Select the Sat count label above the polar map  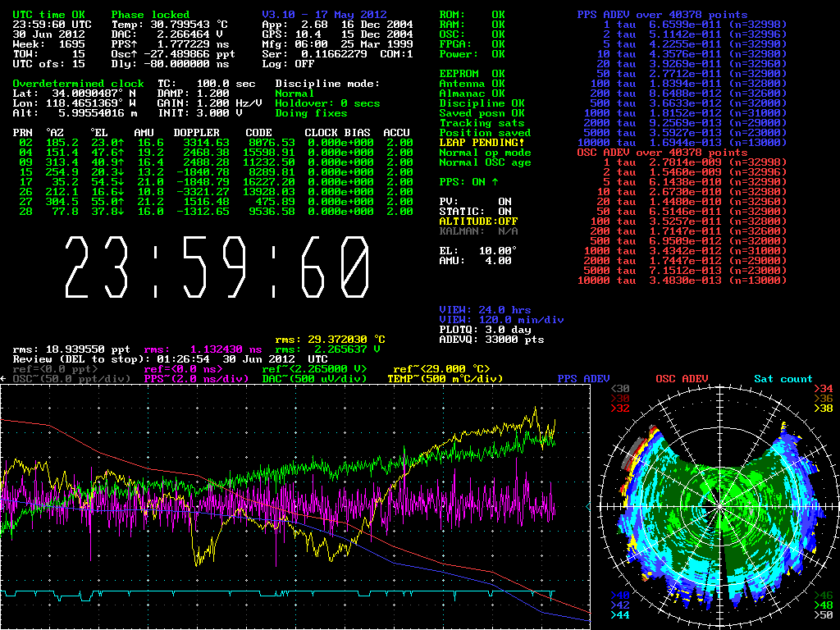click(x=783, y=379)
